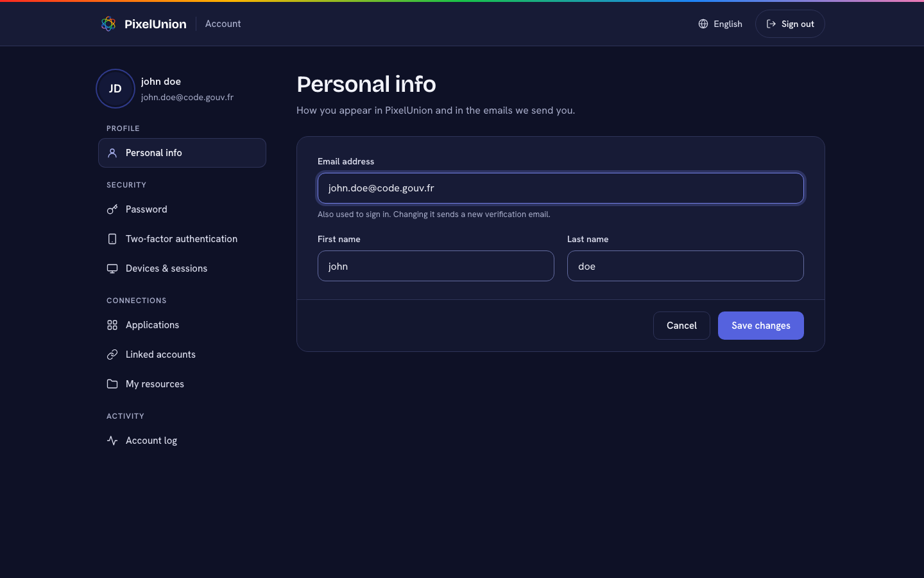The image size is (924, 578).
Task: Focus the Email address field
Action: point(561,188)
